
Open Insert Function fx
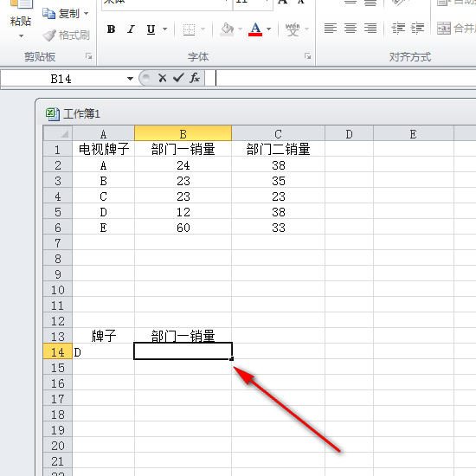click(195, 78)
